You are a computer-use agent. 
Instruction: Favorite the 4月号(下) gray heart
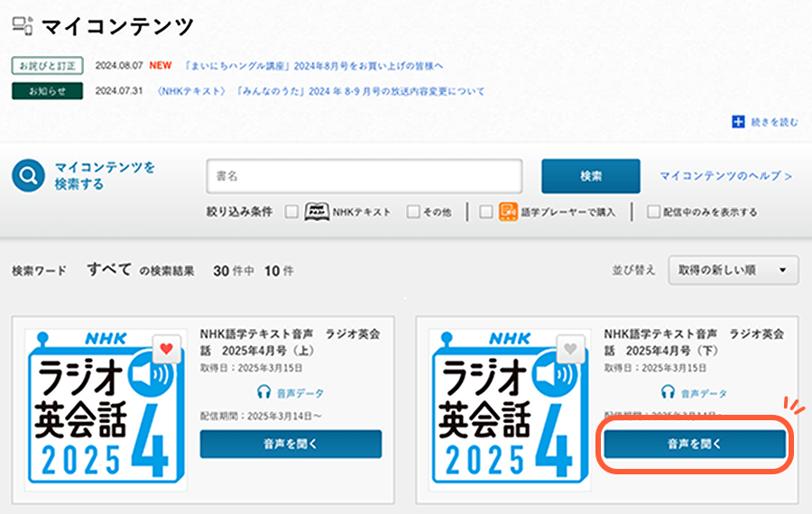click(x=570, y=349)
